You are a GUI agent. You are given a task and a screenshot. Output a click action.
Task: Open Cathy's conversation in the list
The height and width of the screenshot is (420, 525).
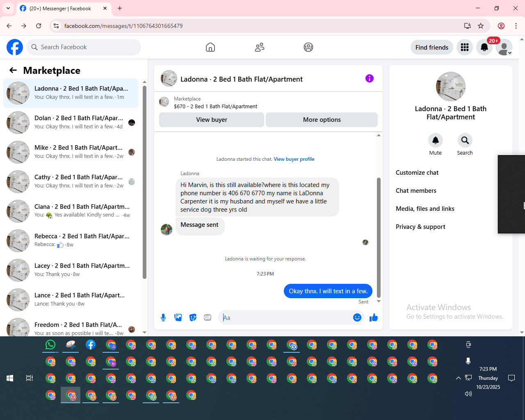[x=71, y=182]
